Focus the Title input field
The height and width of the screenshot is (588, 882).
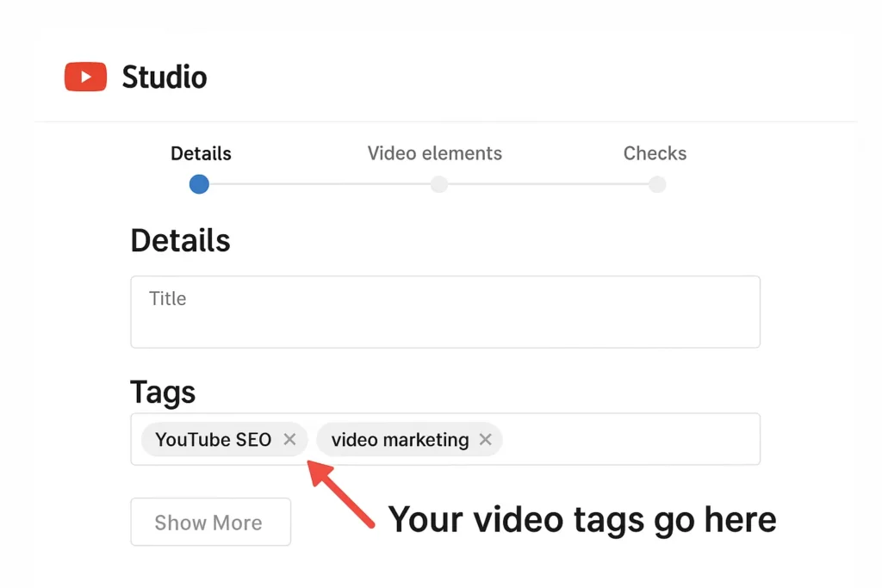[x=445, y=312]
